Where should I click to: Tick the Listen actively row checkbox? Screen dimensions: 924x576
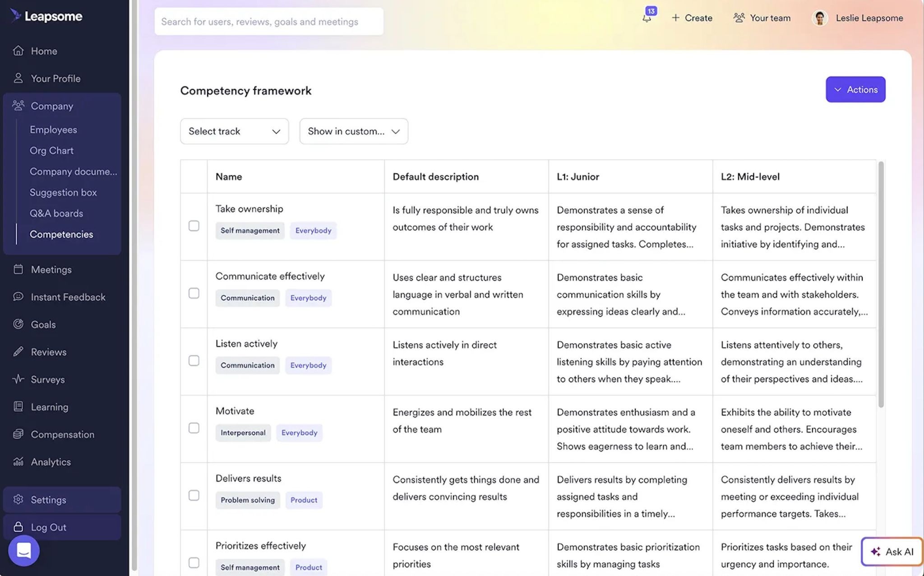[x=194, y=361]
